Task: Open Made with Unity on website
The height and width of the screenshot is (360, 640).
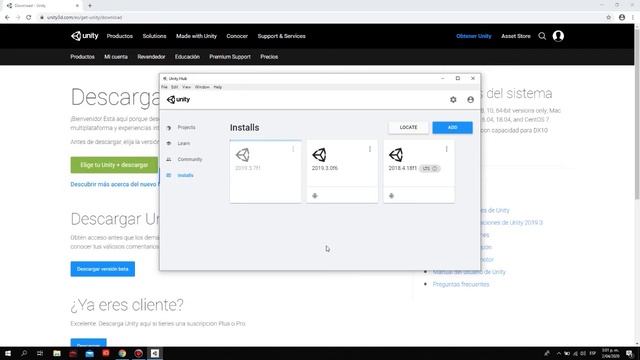Action: (196, 36)
